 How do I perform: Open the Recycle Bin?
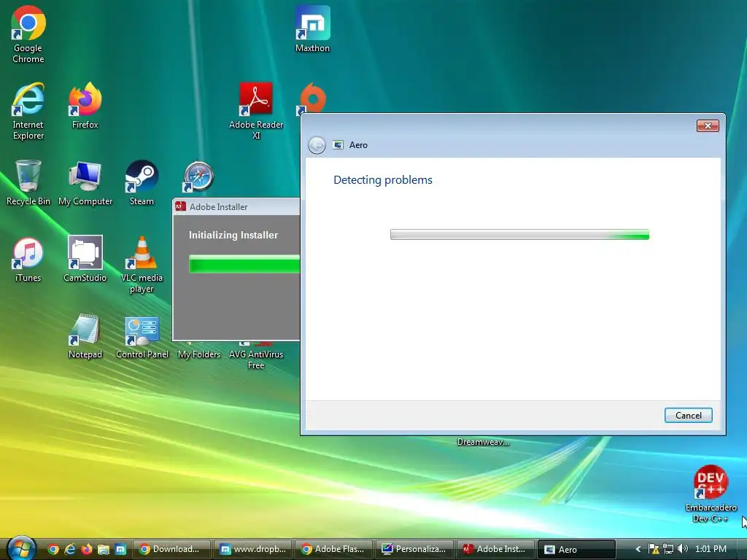pos(28,183)
